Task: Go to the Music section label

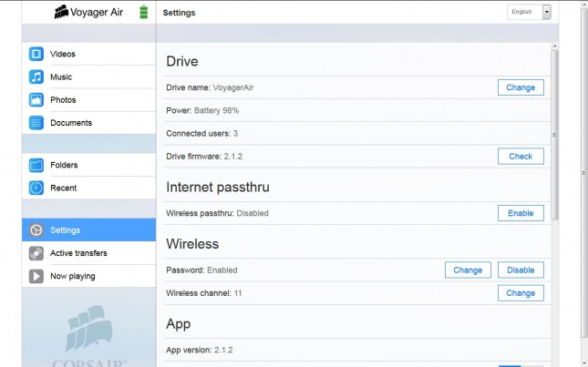Action: point(61,76)
